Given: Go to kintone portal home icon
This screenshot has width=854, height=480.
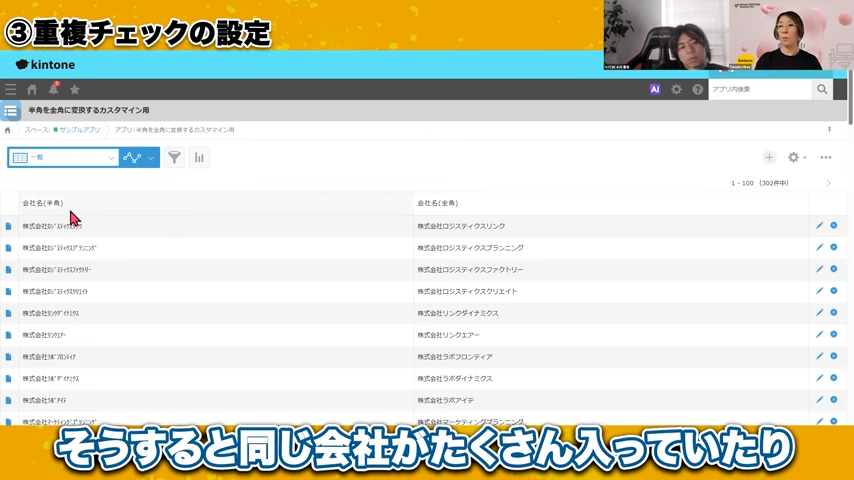Looking at the screenshot, I should pos(32,89).
